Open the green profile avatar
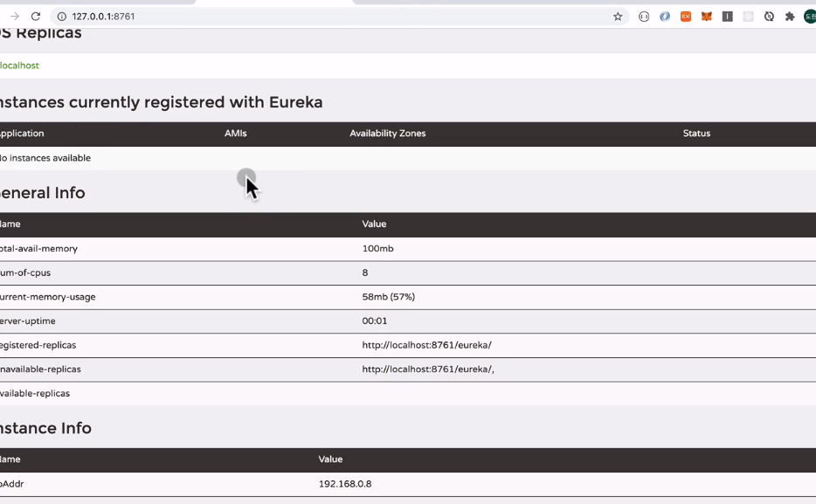 [x=810, y=17]
